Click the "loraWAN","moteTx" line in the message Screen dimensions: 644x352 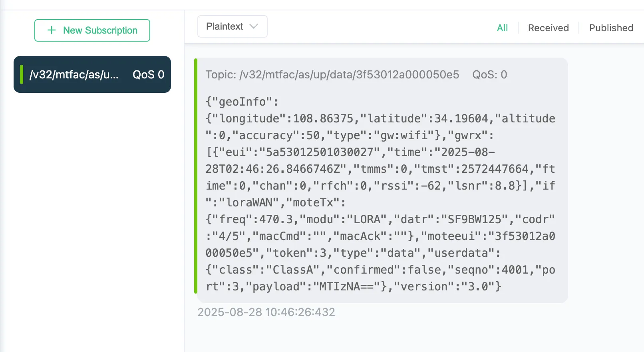pos(276,202)
